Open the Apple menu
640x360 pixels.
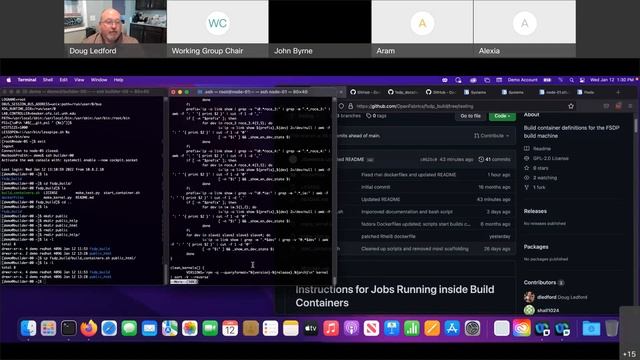click(x=9, y=80)
